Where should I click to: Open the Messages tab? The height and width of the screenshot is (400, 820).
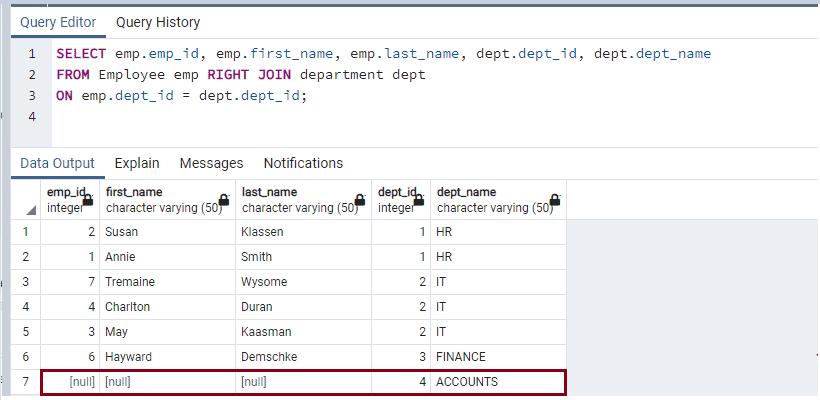(x=211, y=163)
